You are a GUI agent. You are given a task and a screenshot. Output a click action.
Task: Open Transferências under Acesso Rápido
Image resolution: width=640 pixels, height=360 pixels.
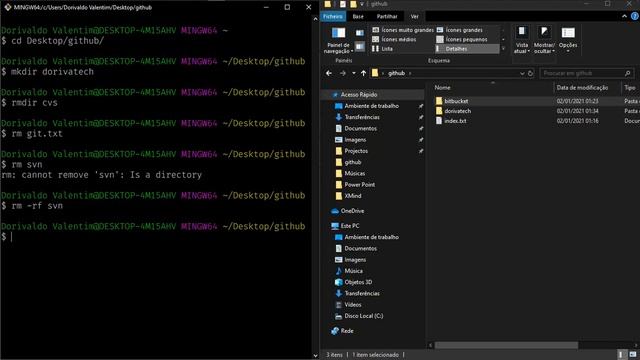click(362, 117)
